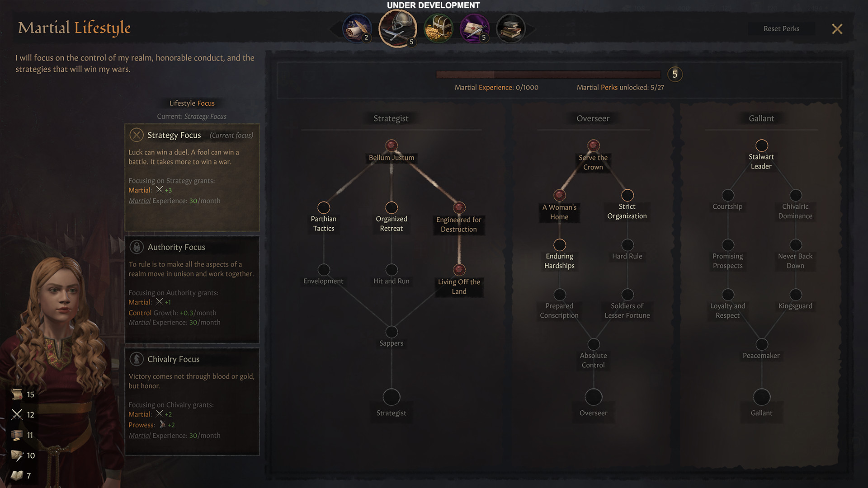Click the Bellum Justum perk node
The image size is (868, 488).
(x=391, y=145)
